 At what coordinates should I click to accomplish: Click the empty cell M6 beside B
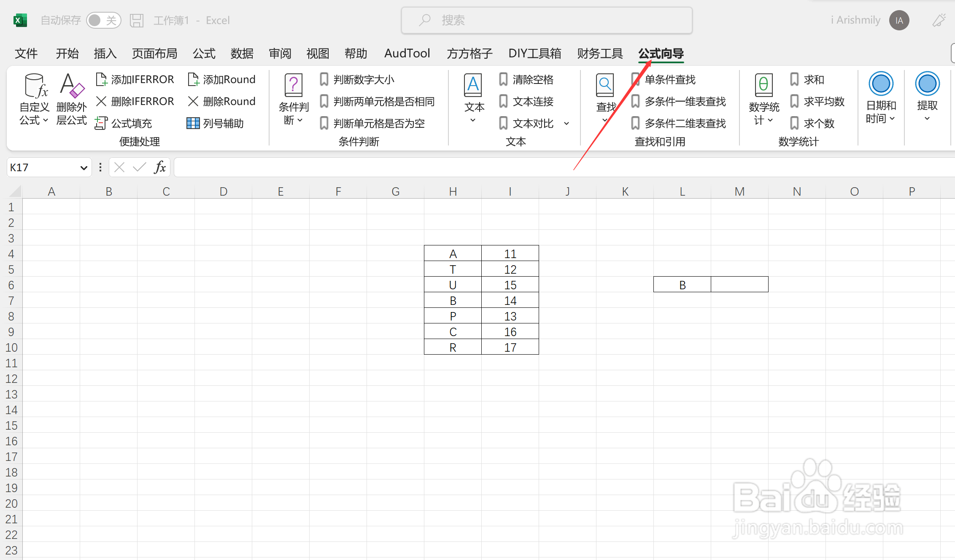739,285
